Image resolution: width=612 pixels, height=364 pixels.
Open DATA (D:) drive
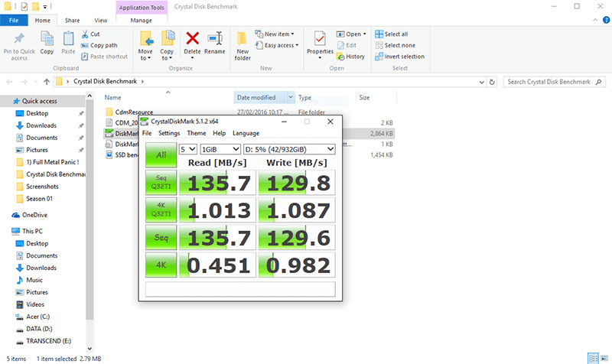point(39,329)
